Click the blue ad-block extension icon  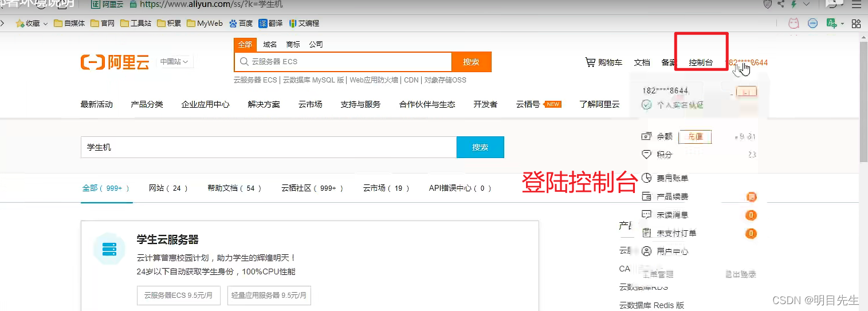(x=812, y=23)
